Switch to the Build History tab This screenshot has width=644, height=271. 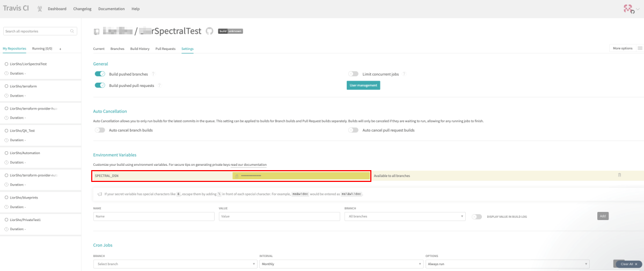pos(140,49)
